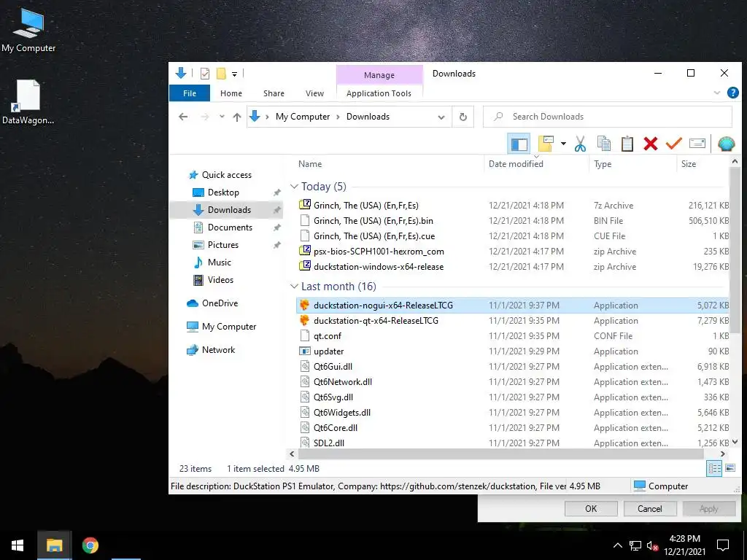747x560 pixels.
Task: Collapse the Last month (16) group
Action: coord(294,286)
